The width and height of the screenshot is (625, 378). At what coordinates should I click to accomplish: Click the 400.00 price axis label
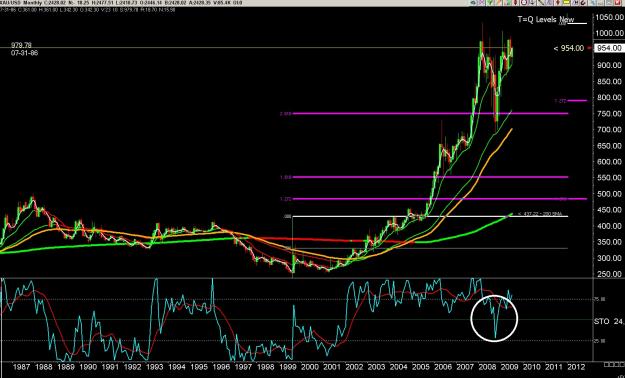pos(610,226)
